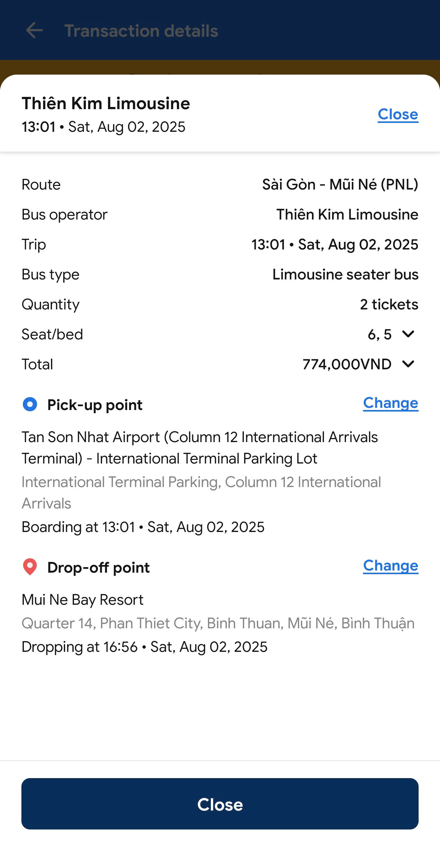The width and height of the screenshot is (440, 868).
Task: Expand the Total price breakdown chevron
Action: click(408, 364)
